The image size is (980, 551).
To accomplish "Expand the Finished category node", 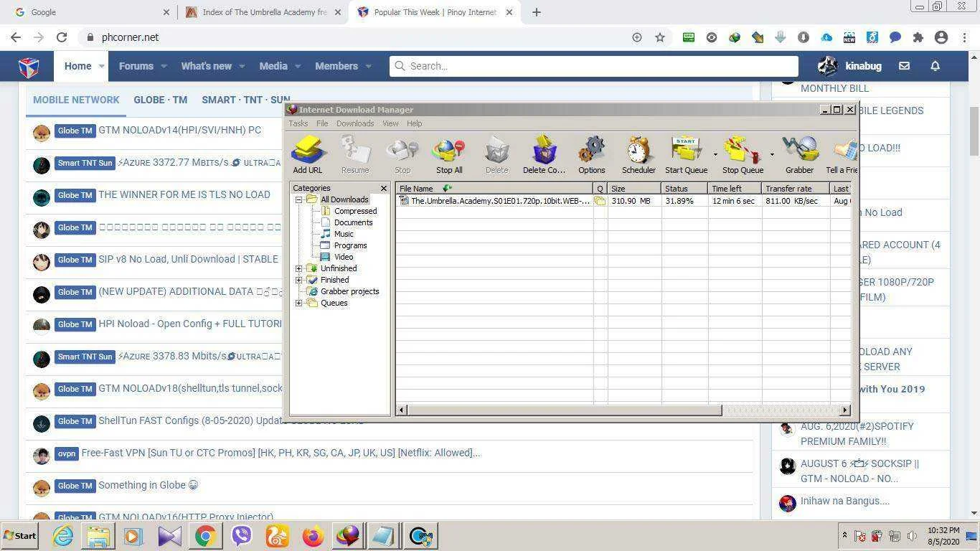I will click(x=299, y=280).
